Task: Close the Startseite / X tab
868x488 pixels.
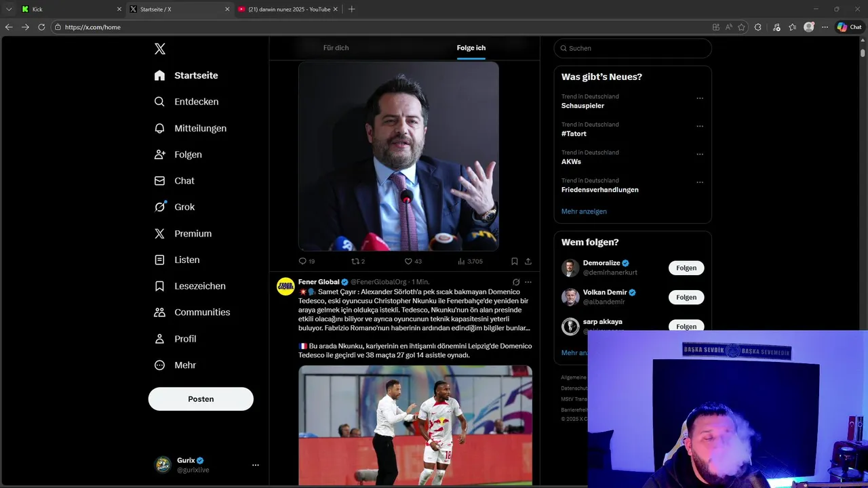Action: pos(227,9)
